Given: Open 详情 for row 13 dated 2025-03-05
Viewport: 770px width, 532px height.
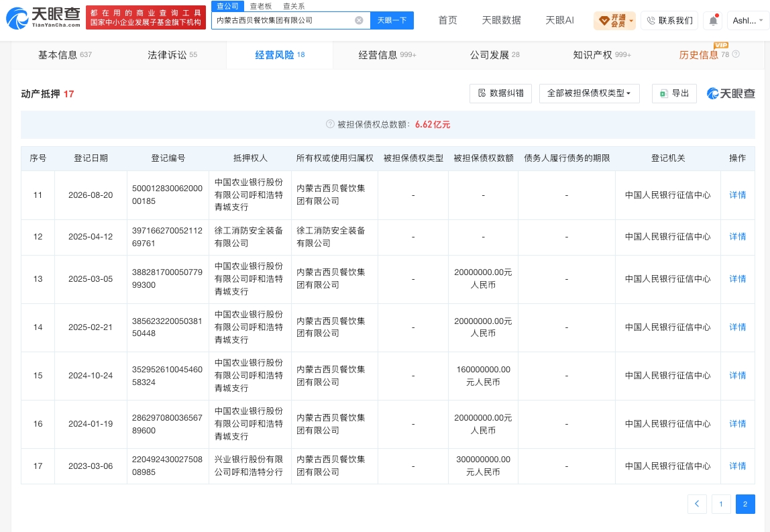Looking at the screenshot, I should click(x=737, y=279).
